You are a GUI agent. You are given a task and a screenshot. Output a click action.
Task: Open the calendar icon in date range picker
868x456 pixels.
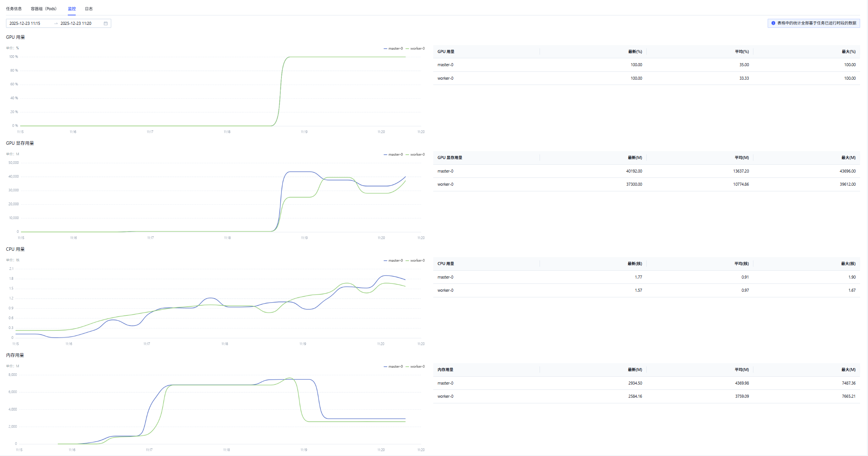coord(106,23)
